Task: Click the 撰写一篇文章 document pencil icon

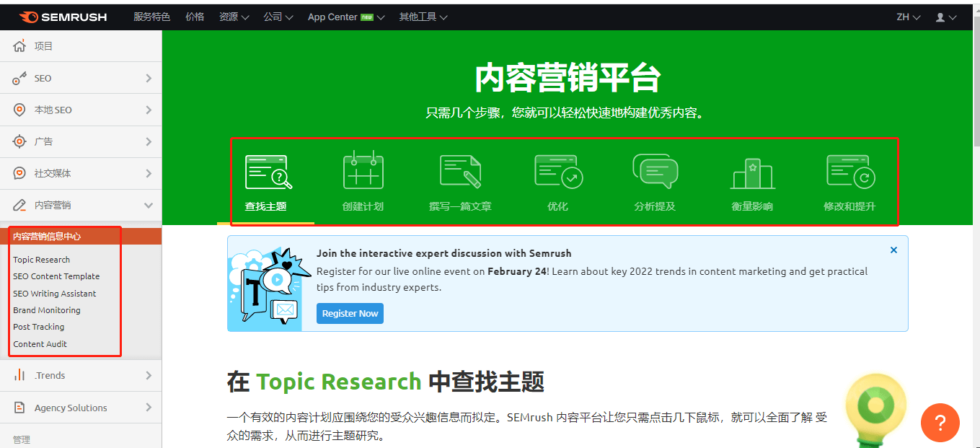Action: pyautogui.click(x=460, y=171)
